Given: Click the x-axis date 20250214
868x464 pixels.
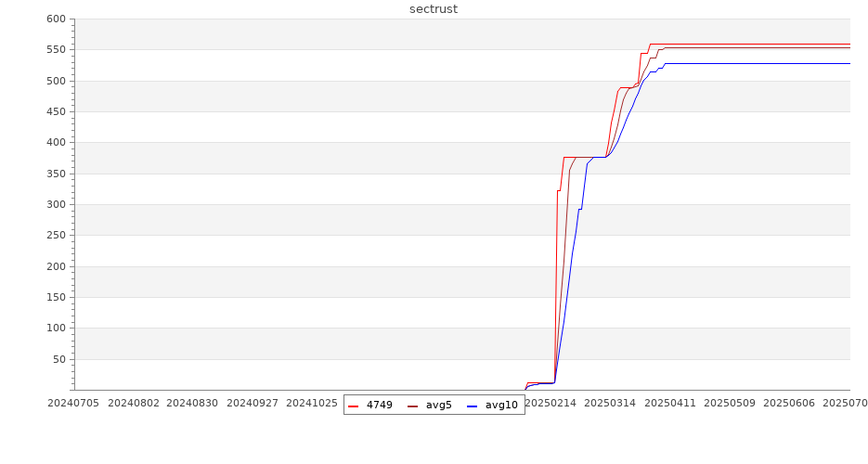Looking at the screenshot, I should pos(551,403).
